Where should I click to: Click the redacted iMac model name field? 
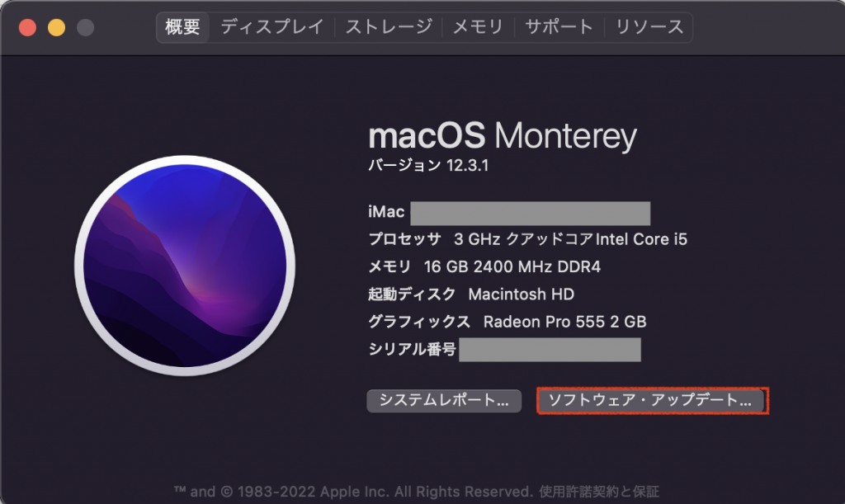[x=531, y=212]
